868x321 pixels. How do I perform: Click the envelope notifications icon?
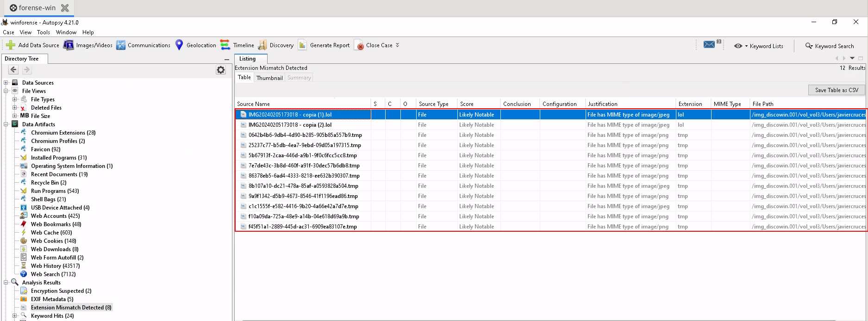[x=709, y=44]
